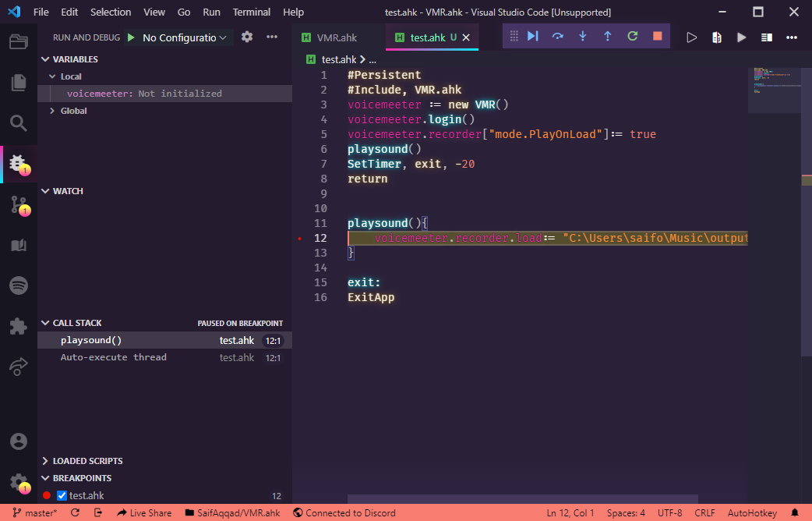Click the editor horizontal scrollbar
The height and width of the screenshot is (521, 812).
pos(523,499)
